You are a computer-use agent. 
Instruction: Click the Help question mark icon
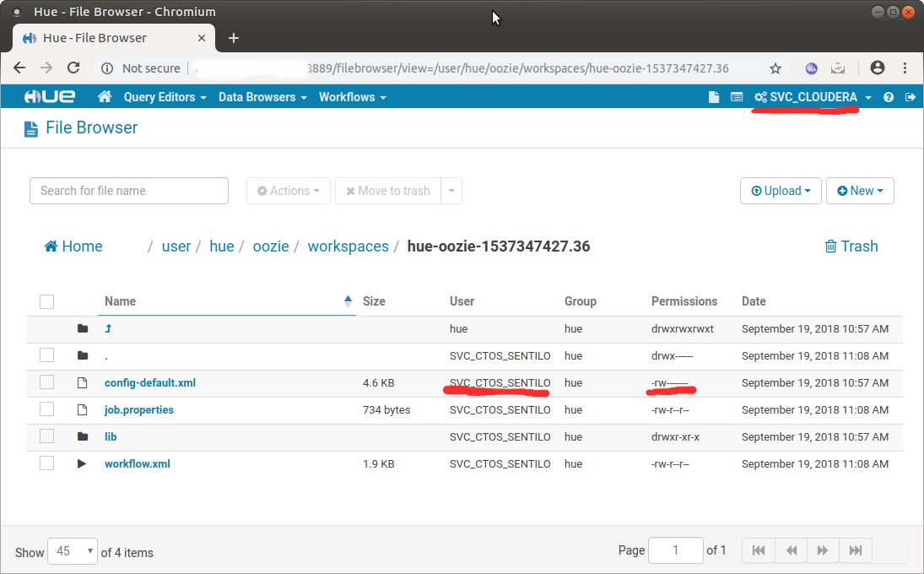click(x=888, y=97)
